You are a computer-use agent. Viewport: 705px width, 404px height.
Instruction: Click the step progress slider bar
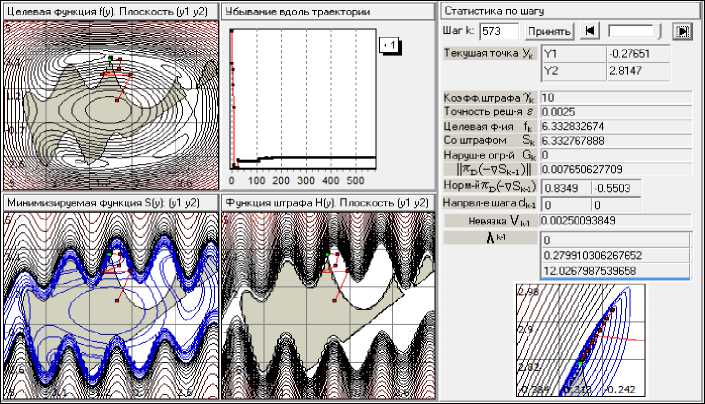tap(636, 31)
